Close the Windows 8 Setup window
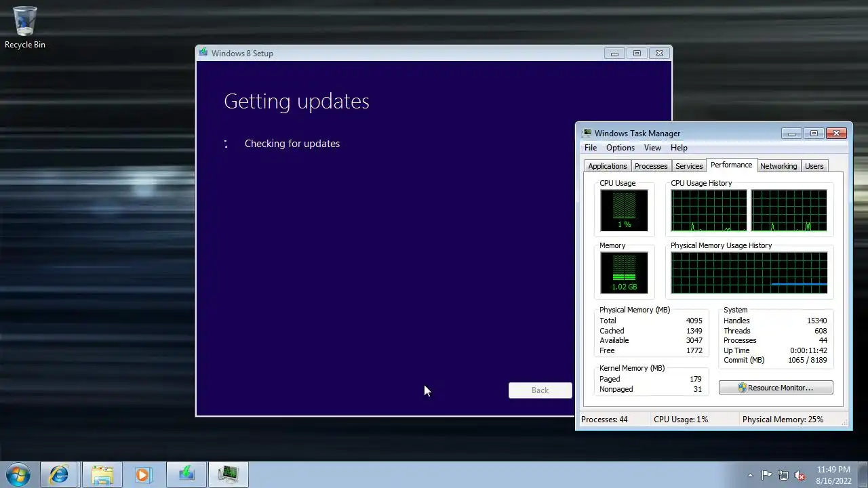 click(659, 54)
